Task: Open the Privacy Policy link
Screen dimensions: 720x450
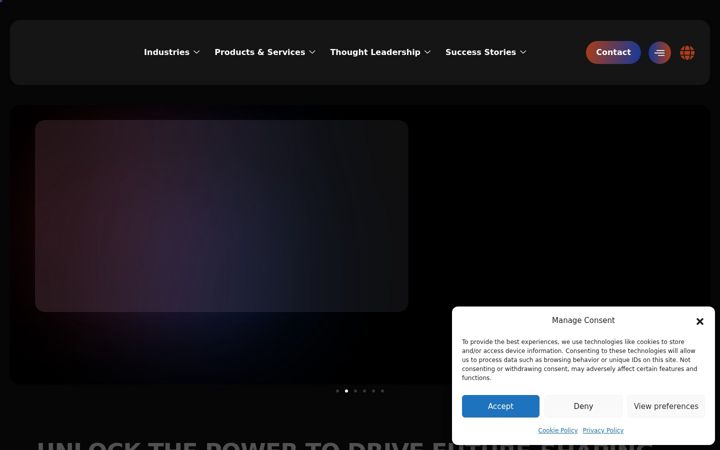Action: (x=603, y=431)
